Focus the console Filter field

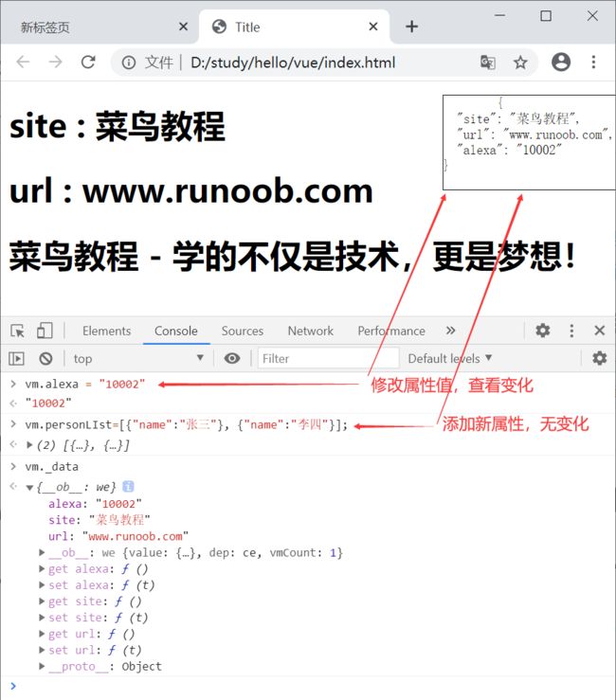click(x=328, y=358)
